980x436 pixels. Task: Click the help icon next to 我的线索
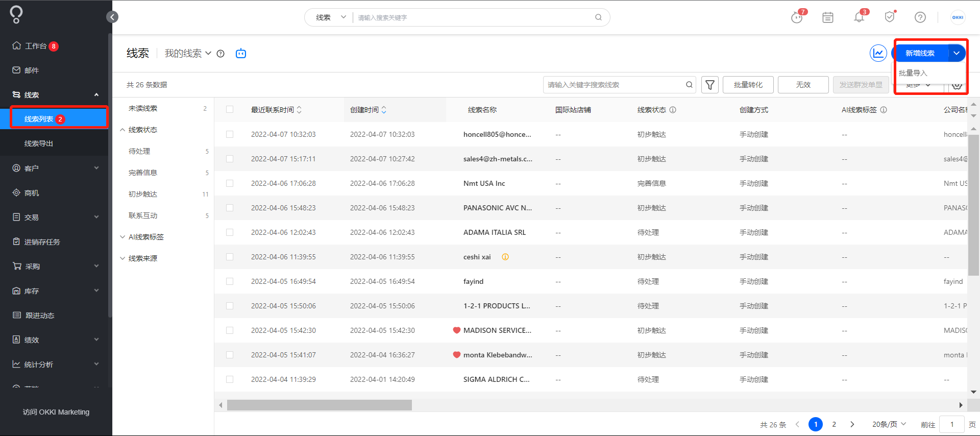220,54
